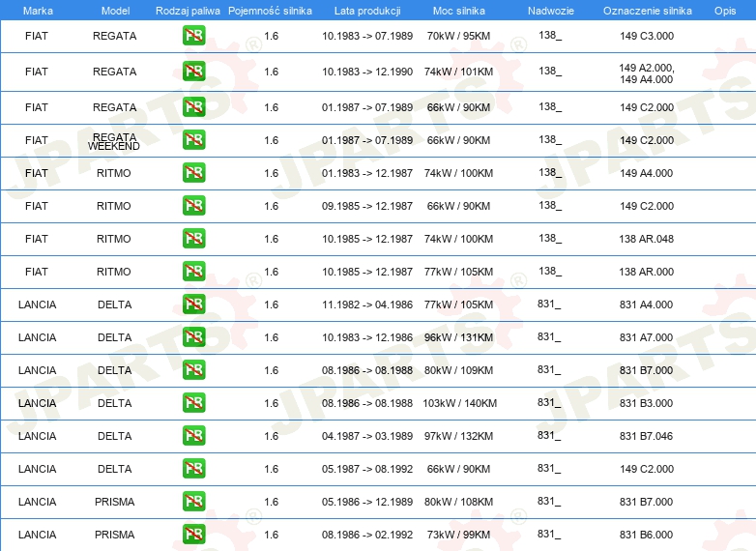
Task: Click the Pojemność silnika column header
Action: click(270, 11)
